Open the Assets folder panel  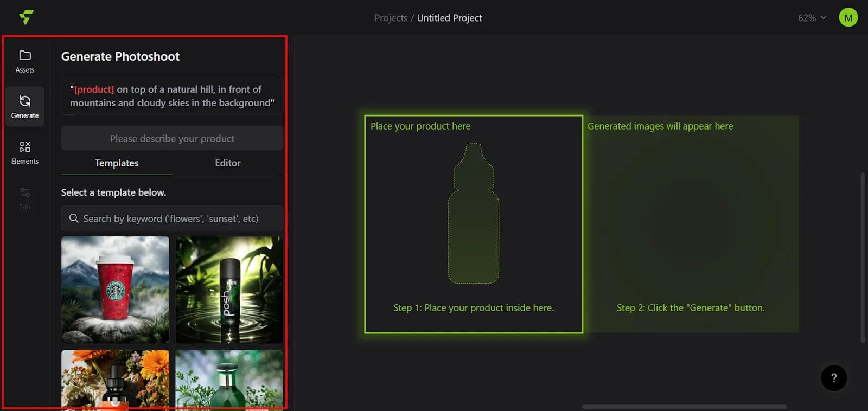(x=25, y=61)
